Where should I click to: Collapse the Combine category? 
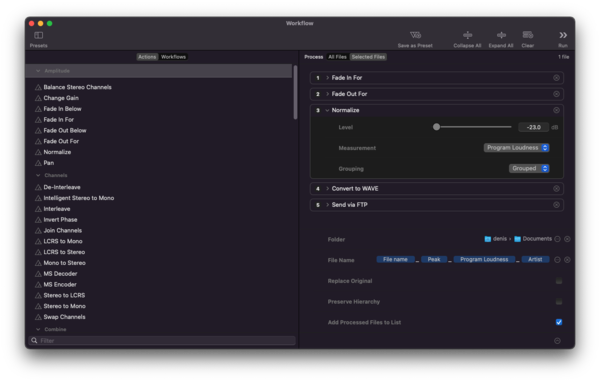[38, 329]
